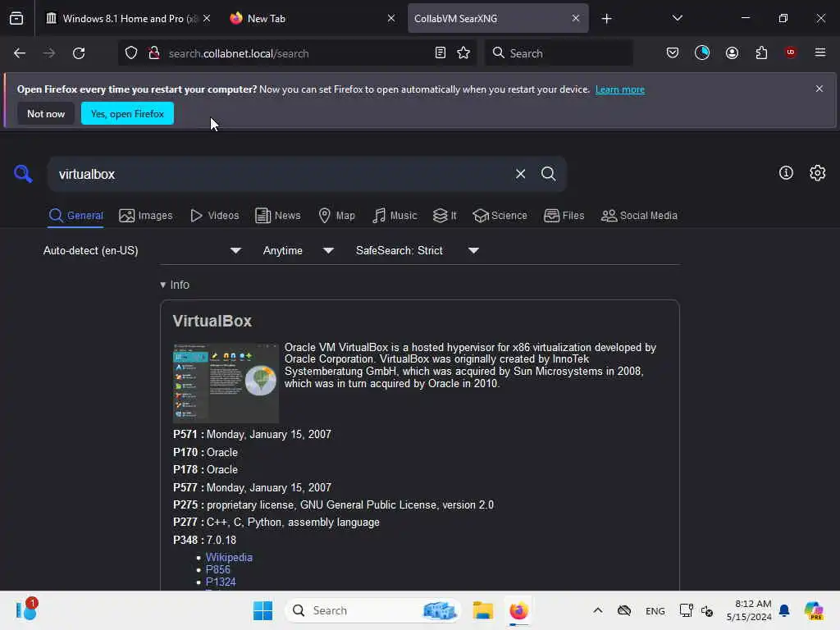The height and width of the screenshot is (630, 840).
Task: Open a new browser tab with plus
Action: [606, 19]
